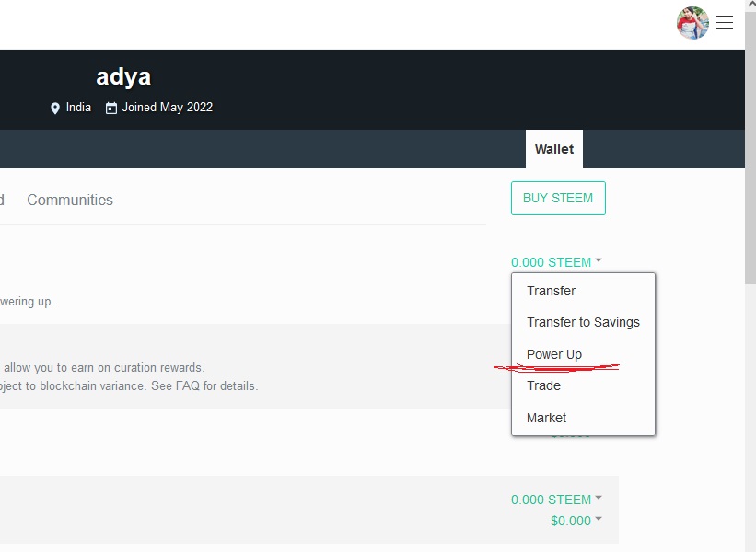The width and height of the screenshot is (756, 552).
Task: Switch to the Wallet tab
Action: click(554, 149)
